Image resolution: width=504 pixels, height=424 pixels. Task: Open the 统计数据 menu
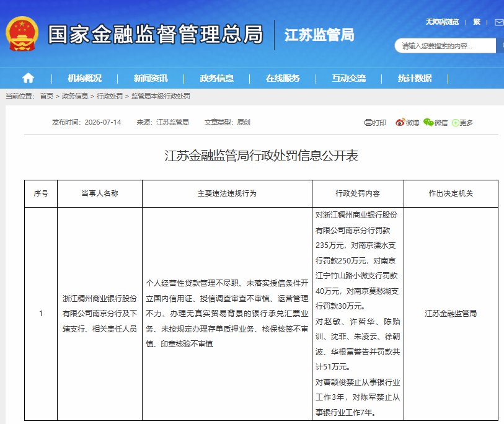click(415, 78)
